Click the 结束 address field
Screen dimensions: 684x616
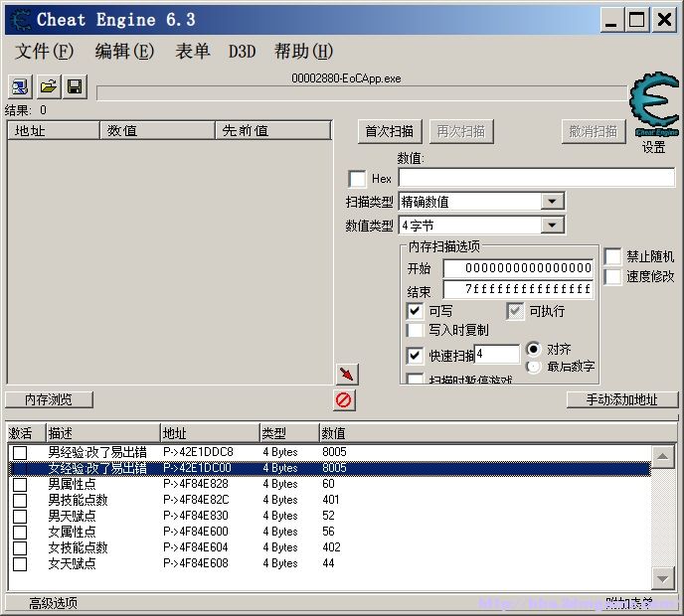click(x=518, y=289)
